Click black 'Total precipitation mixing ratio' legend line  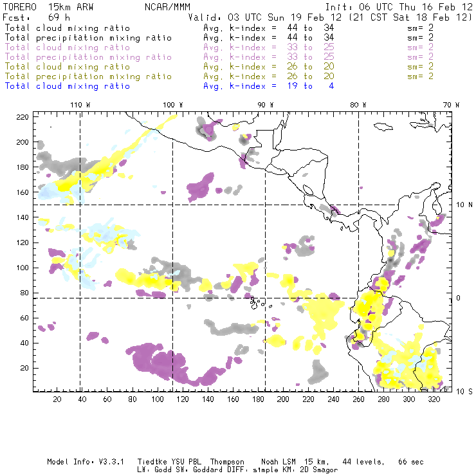tap(88, 38)
